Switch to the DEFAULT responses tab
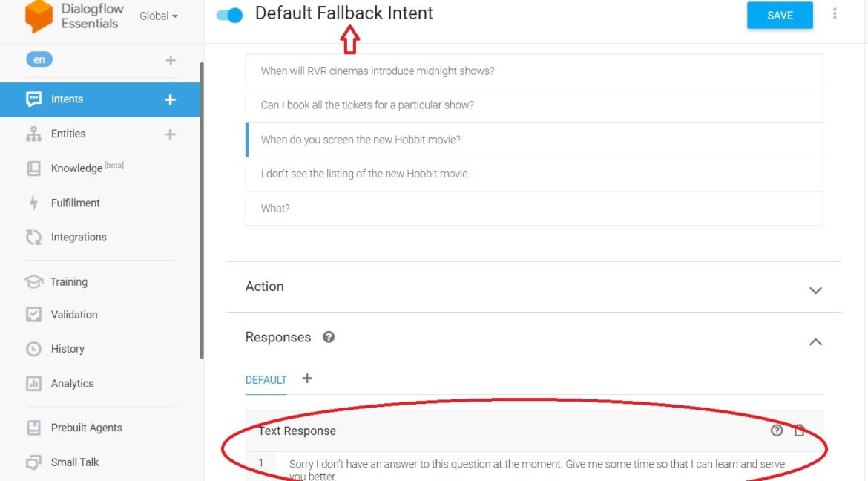 click(266, 379)
